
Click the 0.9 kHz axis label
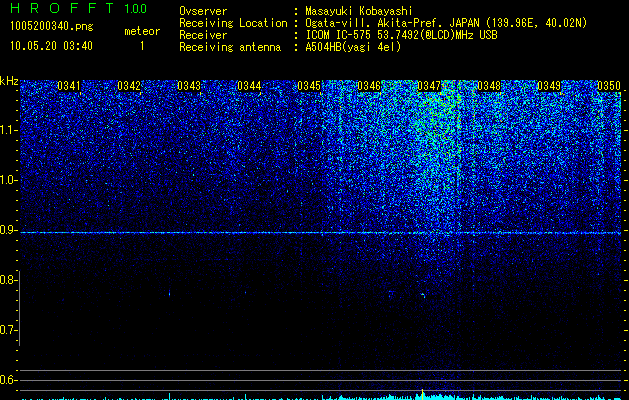tap(8, 230)
